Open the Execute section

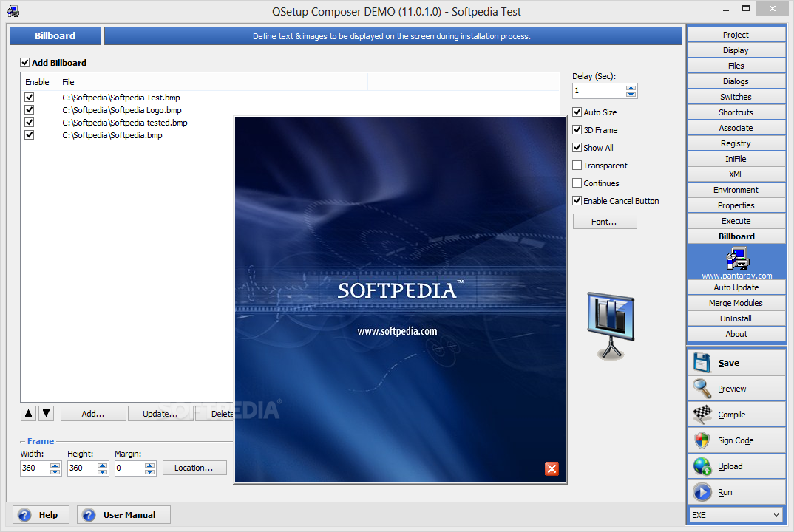click(x=736, y=221)
